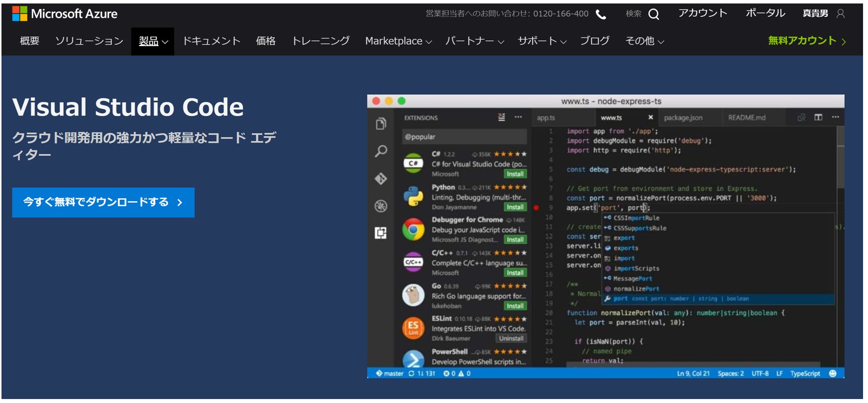Open the Source Control git icon
The image size is (868, 403).
(380, 178)
